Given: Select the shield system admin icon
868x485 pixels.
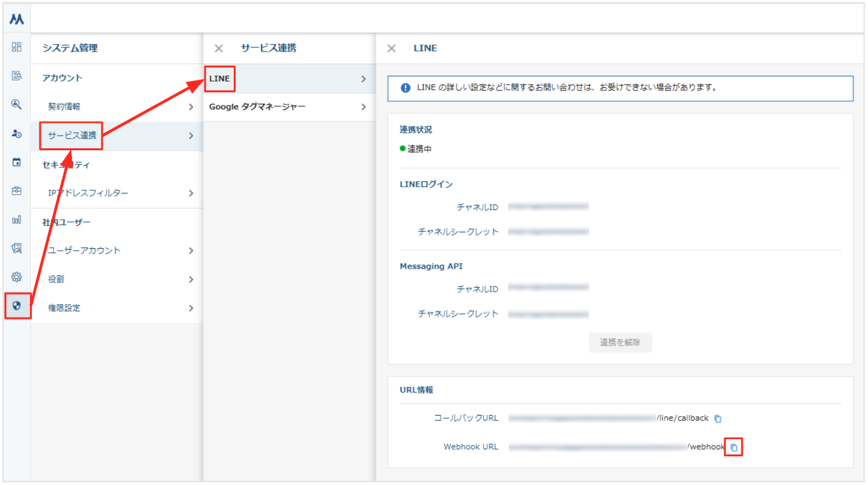Looking at the screenshot, I should coord(17,306).
